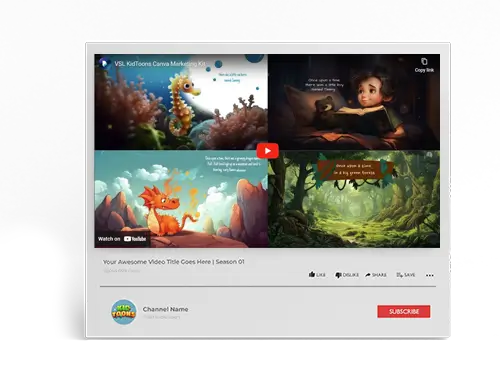Click the thumbs-down Dislike icon
Image resolution: width=500 pixels, height=371 pixels.
[338, 275]
